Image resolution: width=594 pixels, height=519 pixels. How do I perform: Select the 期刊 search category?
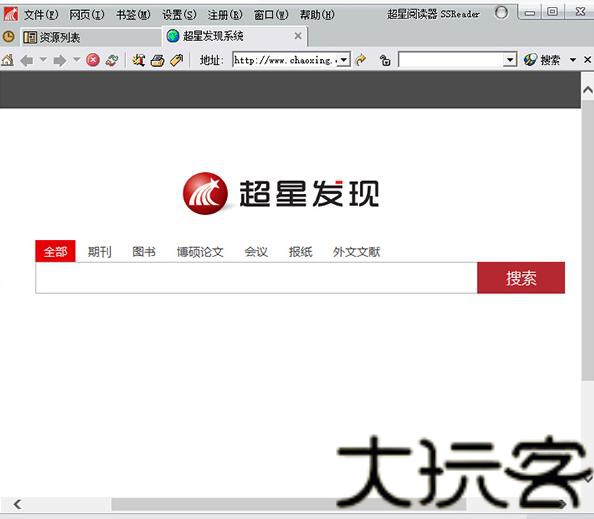coord(100,252)
